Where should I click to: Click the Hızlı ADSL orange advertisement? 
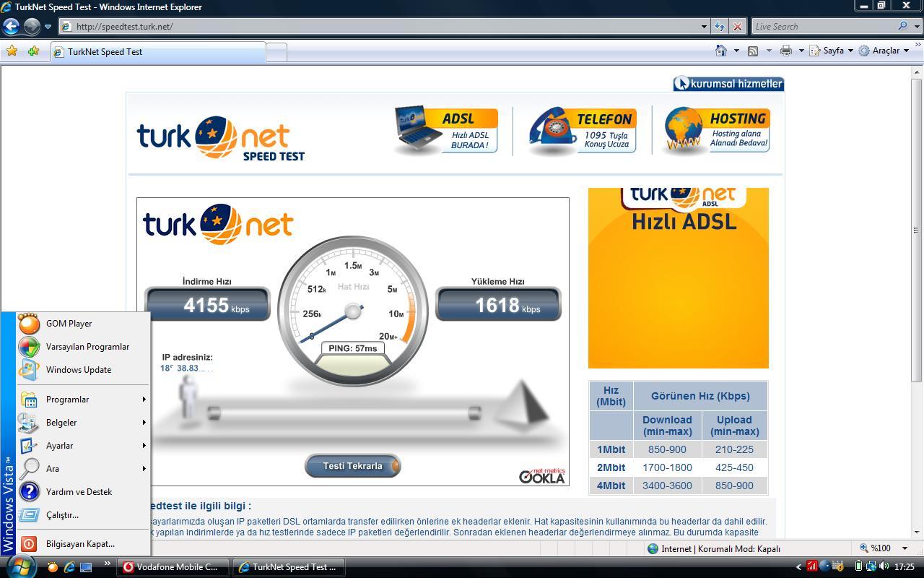[679, 278]
